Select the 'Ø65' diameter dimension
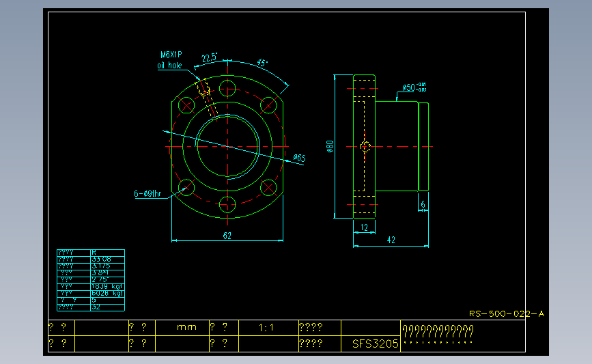 pos(299,158)
